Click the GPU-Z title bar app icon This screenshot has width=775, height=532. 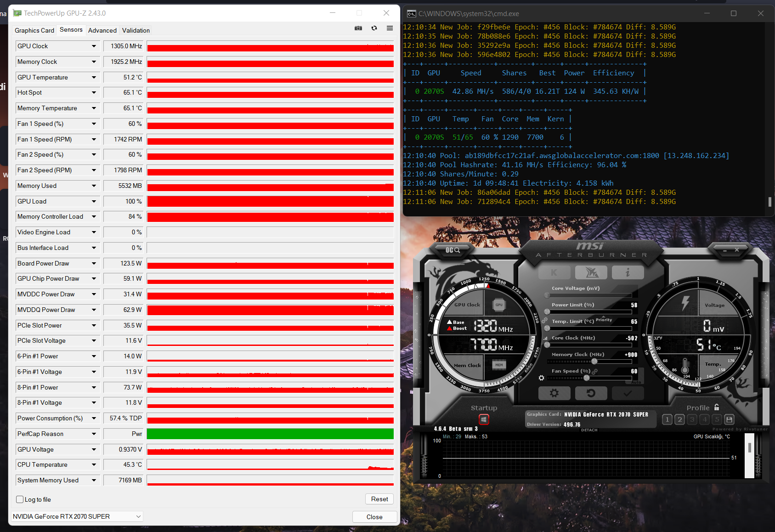click(x=17, y=13)
